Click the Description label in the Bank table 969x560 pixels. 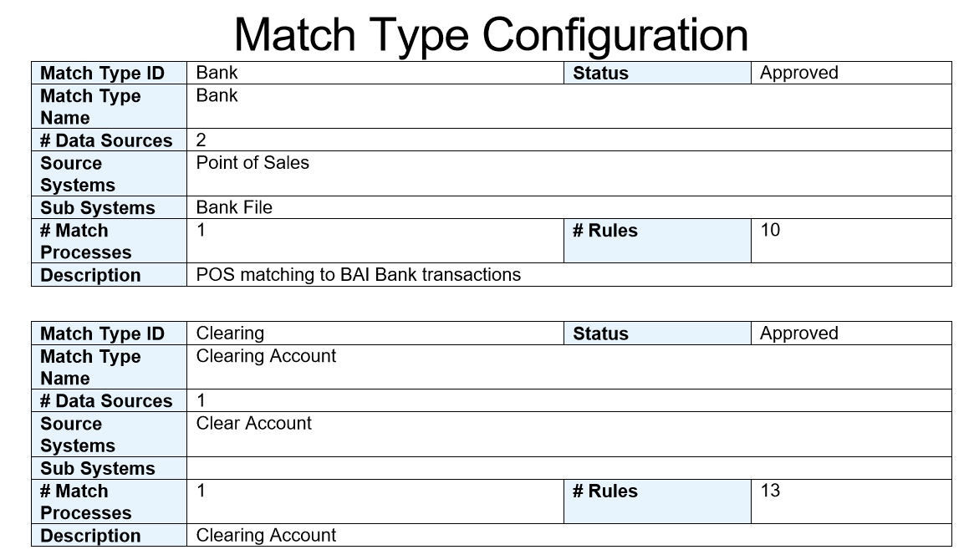90,275
